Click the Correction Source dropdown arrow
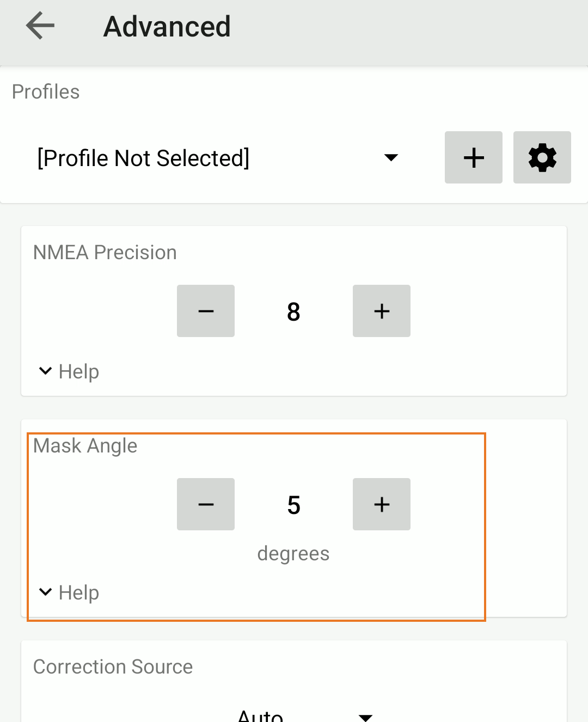Image resolution: width=588 pixels, height=722 pixels. tap(366, 717)
